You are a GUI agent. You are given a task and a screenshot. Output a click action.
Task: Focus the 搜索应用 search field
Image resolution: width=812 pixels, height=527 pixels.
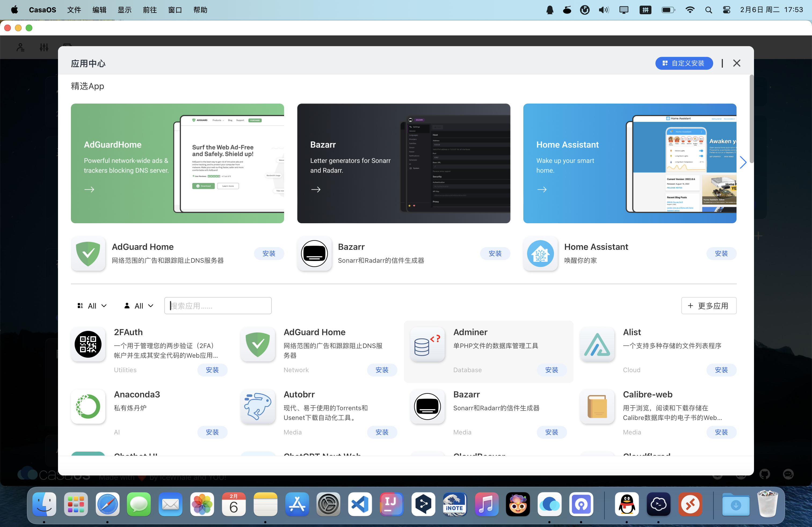click(x=218, y=306)
